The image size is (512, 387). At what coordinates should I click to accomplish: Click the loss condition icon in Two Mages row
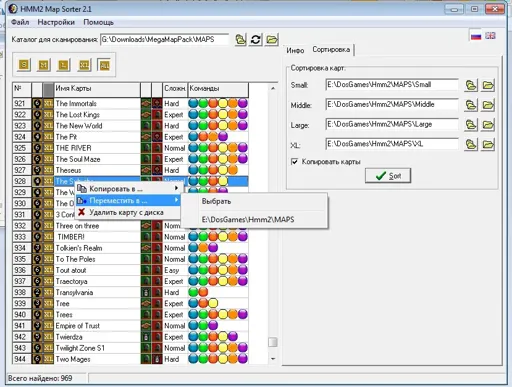[157, 359]
